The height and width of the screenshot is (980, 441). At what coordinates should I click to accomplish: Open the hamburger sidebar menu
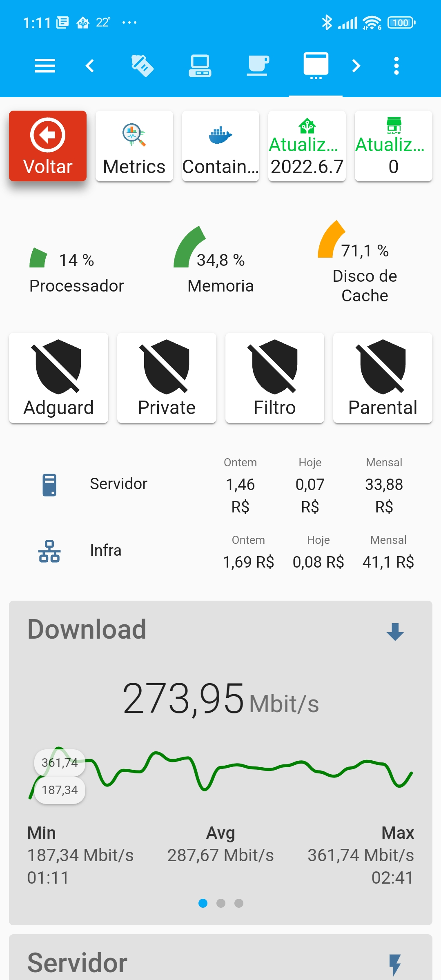[x=45, y=66]
